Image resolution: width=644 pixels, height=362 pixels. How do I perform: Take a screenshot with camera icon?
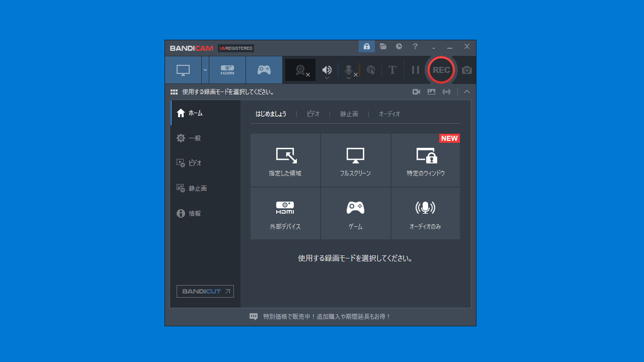click(467, 70)
